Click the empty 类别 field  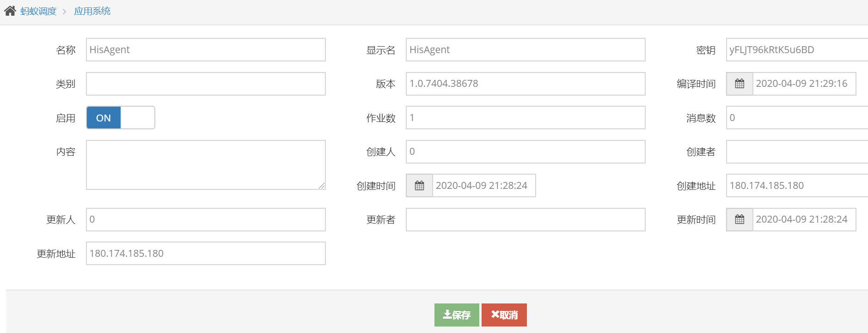(206, 84)
